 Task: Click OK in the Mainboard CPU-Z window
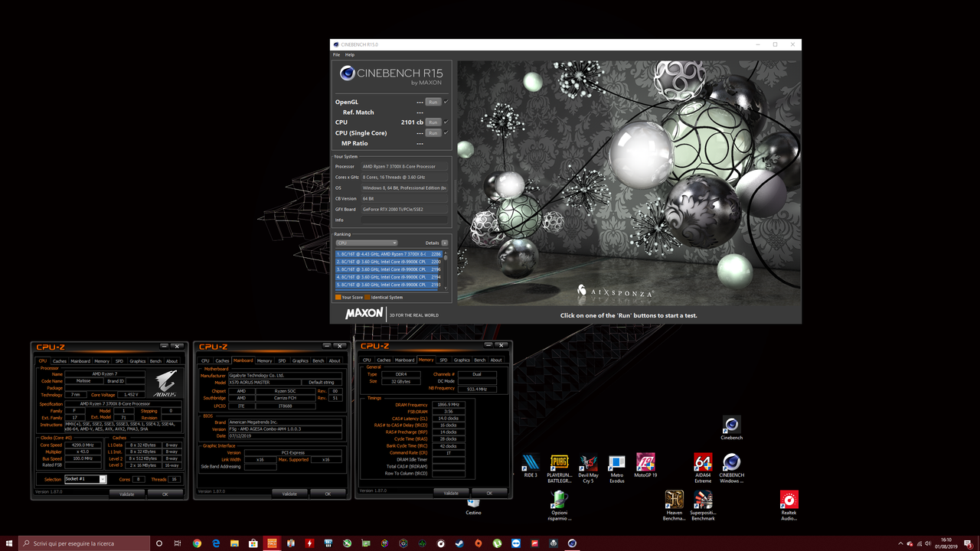(x=328, y=494)
